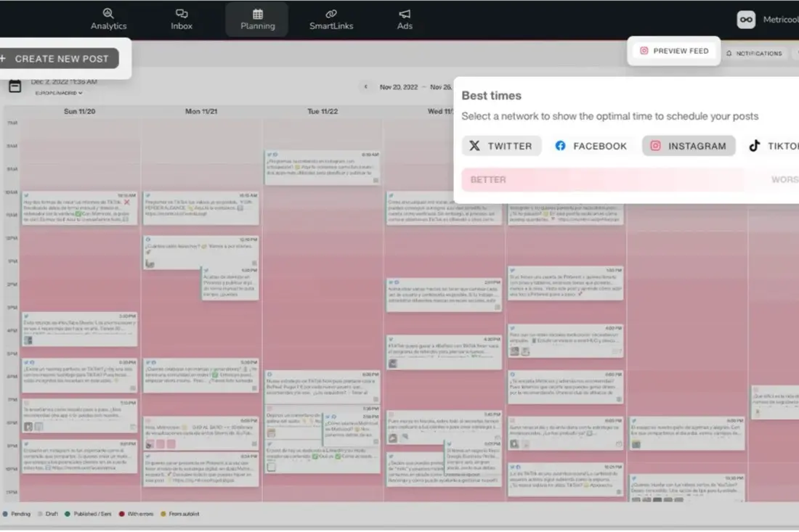Viewport: 799px width, 532px height.
Task: Switch to the SmartLinks tab
Action: point(331,20)
